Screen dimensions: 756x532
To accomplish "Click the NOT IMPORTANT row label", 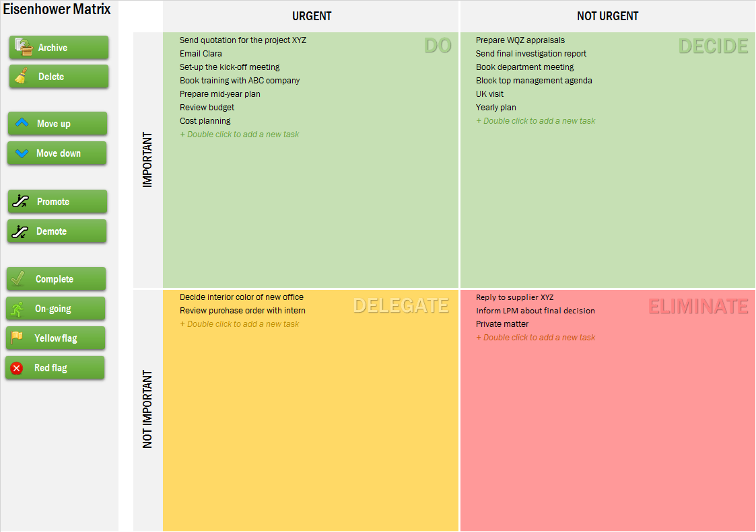I will coord(147,408).
